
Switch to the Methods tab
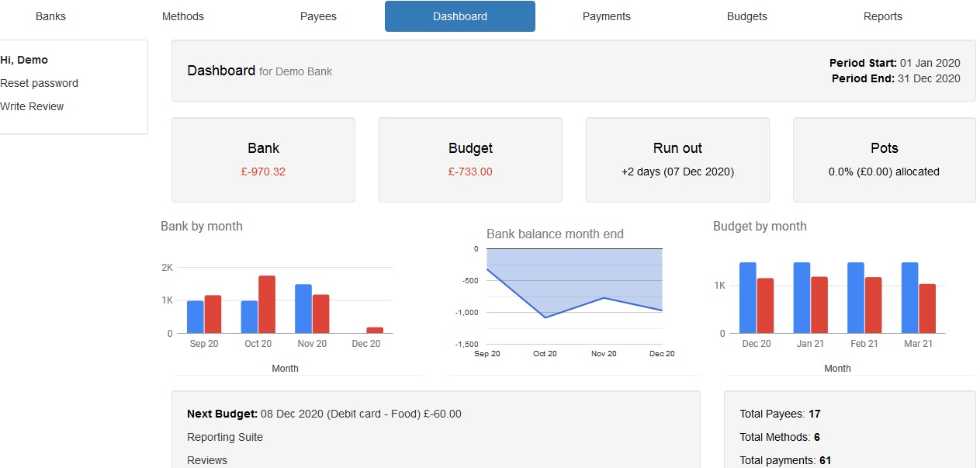coord(183,16)
